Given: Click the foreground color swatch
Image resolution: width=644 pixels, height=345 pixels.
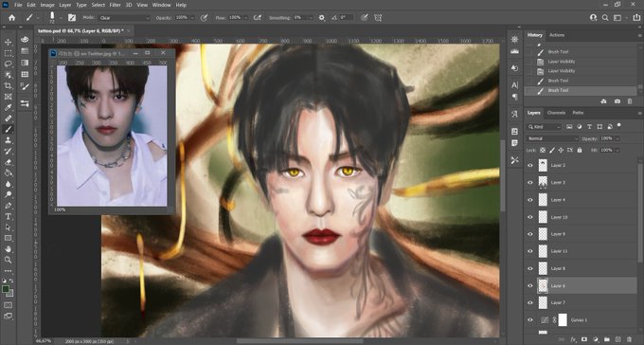Looking at the screenshot, I should [x=6, y=289].
